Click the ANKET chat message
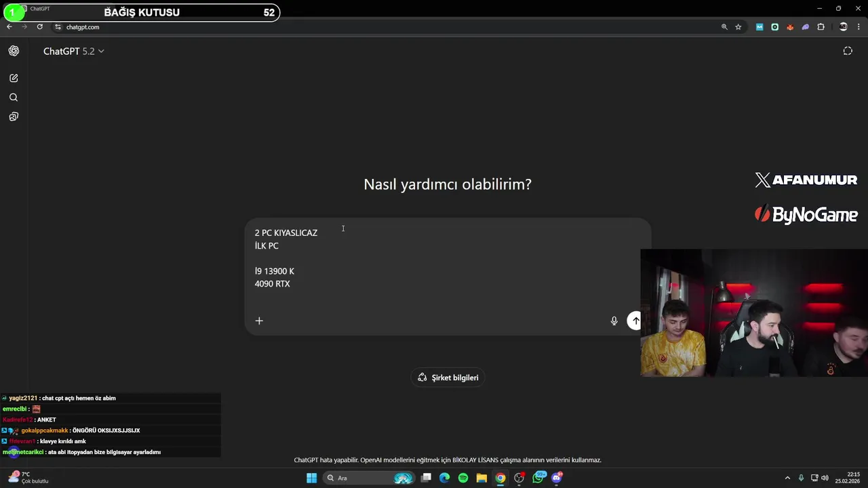868x488 pixels. 46,420
